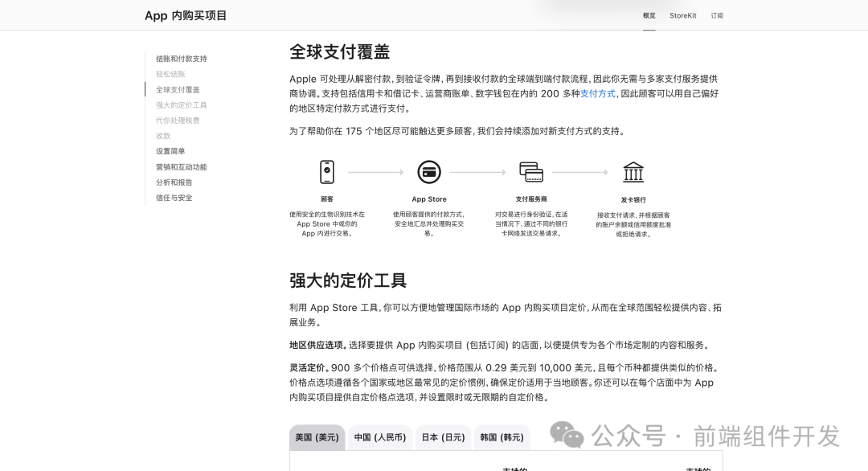Select the 支付服务商 bank cards icon
Viewport: 868px width, 471px height.
click(x=532, y=172)
